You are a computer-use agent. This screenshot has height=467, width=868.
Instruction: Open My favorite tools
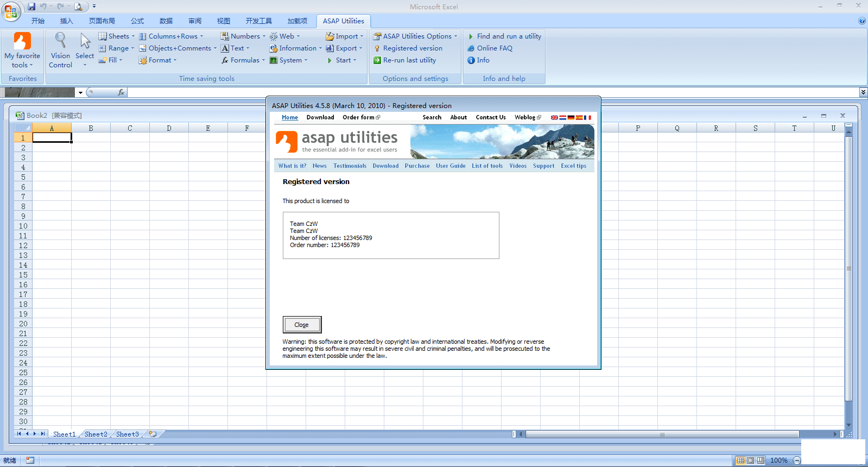pos(22,51)
